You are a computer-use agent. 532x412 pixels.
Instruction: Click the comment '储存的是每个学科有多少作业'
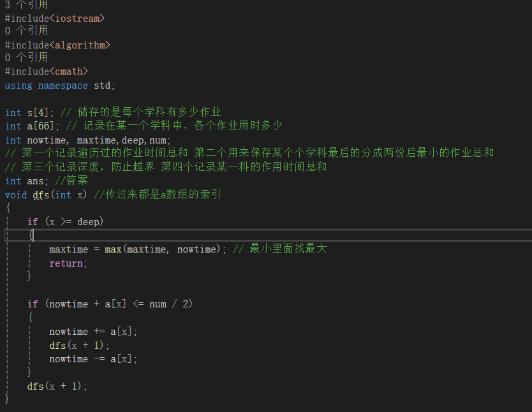click(x=149, y=112)
